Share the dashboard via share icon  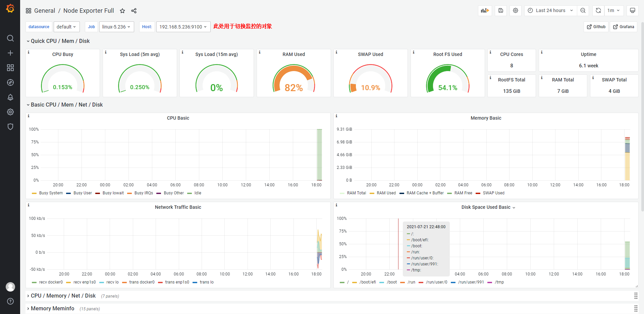click(134, 11)
